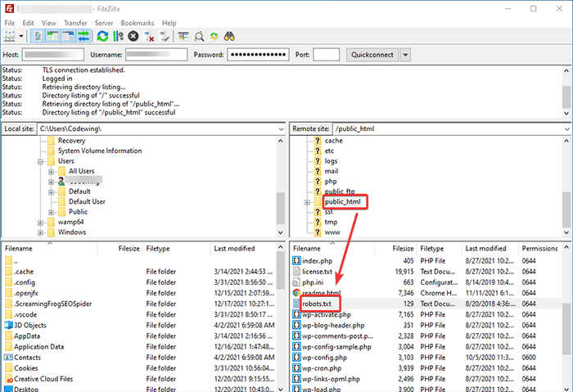Sort remote files by Filesize column
Viewport: 573px width, 392px height.
point(402,248)
